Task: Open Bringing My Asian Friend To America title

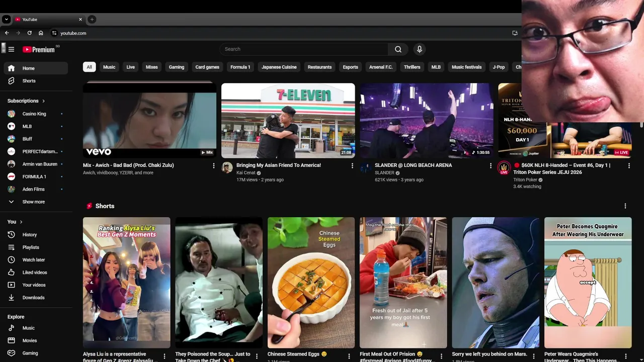Action: [x=279, y=165]
